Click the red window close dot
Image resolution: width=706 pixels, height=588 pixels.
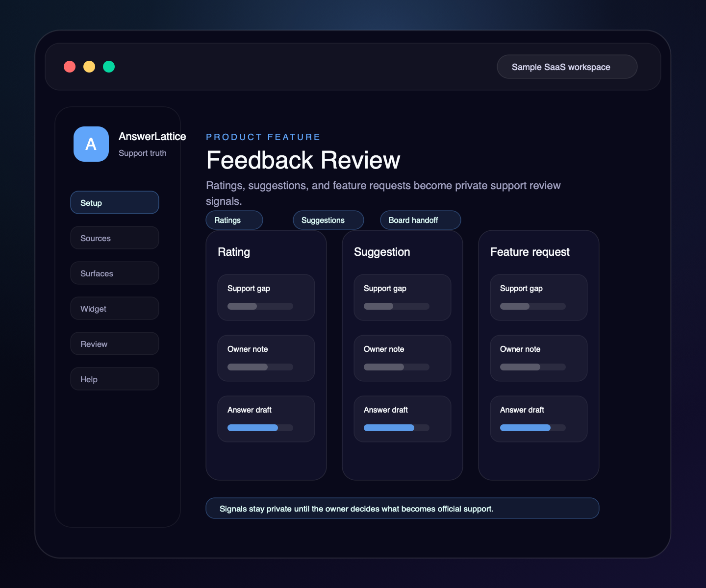tap(70, 67)
